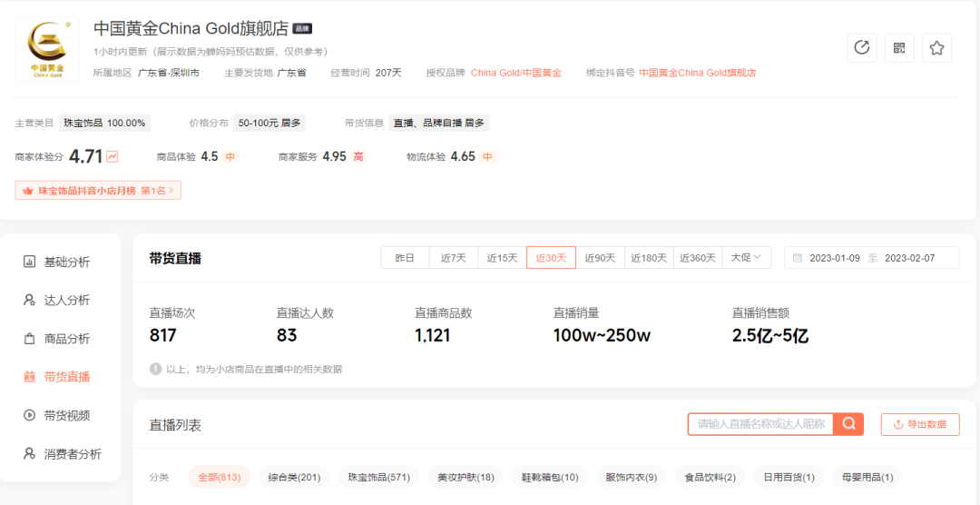Select the 近90天 time range
This screenshot has width=980, height=505.
(600, 258)
